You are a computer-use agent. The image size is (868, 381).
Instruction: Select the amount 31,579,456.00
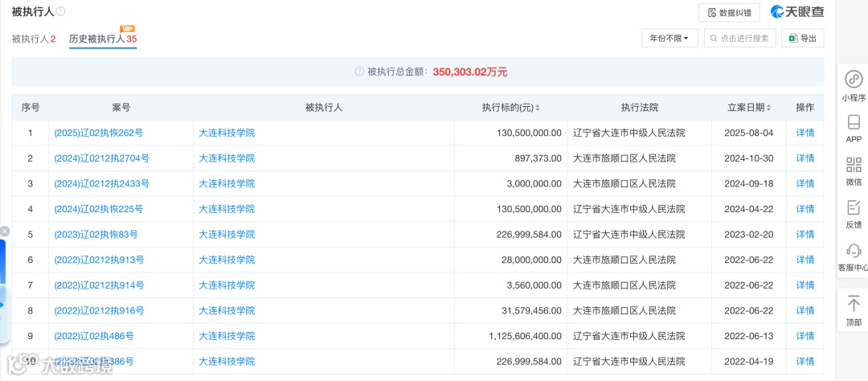(532, 311)
